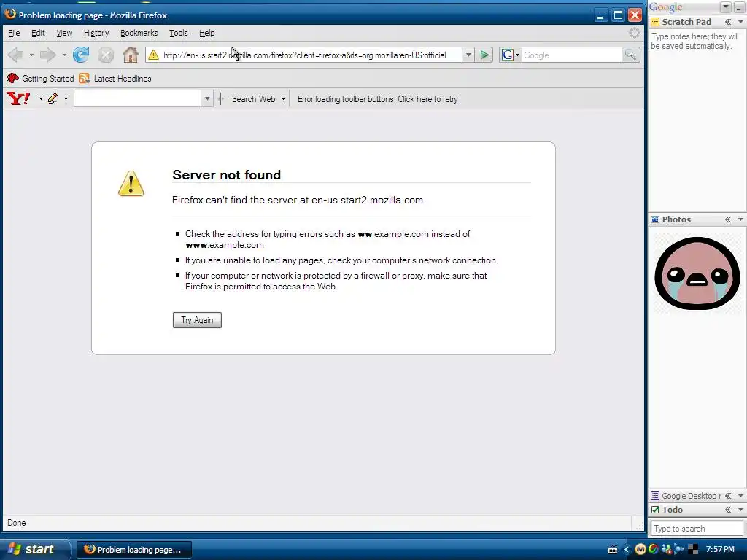The height and width of the screenshot is (560, 747).
Task: Go to the Home page icon
Action: [130, 55]
